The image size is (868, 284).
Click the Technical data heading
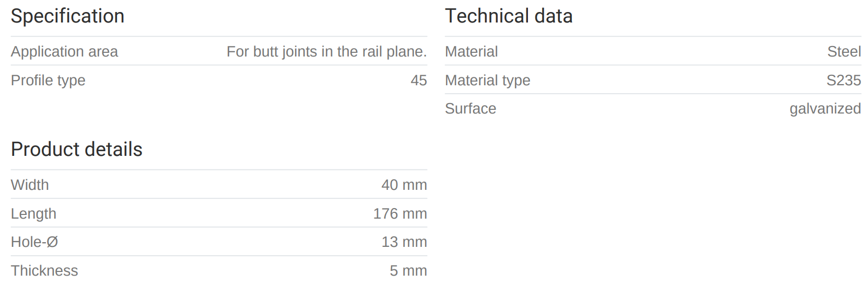508,16
